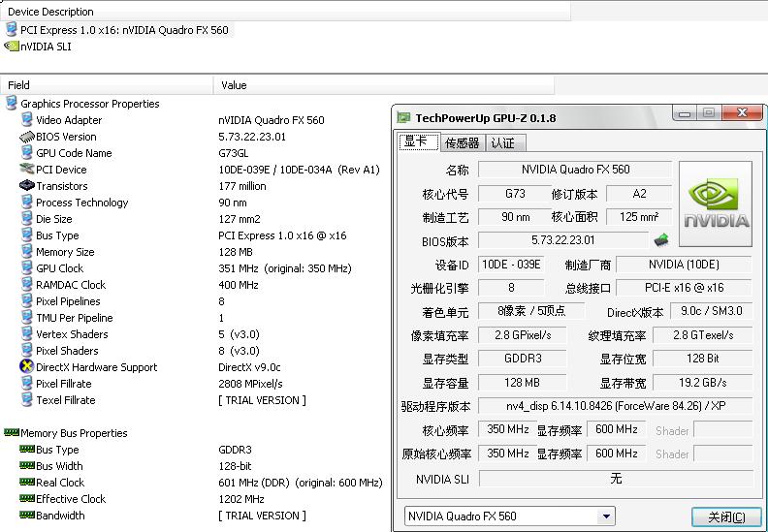The image size is (768, 532).
Task: Click the Value column header
Action: pos(384,85)
